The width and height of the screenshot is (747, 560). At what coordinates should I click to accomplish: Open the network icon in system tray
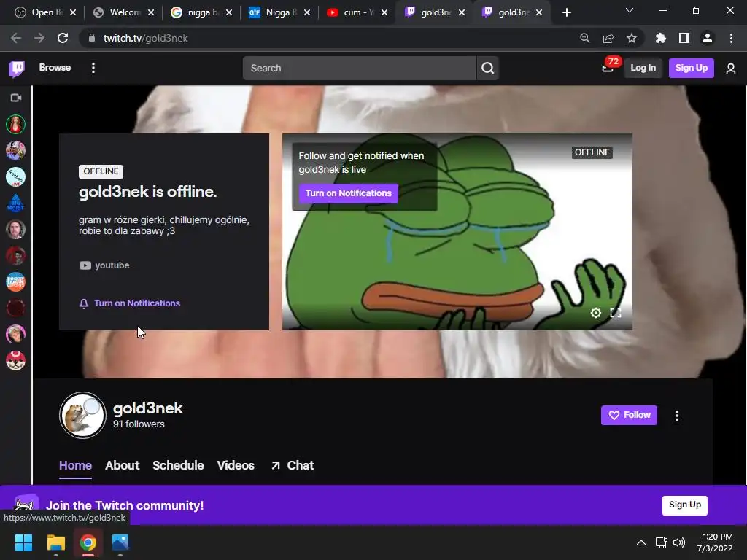[x=661, y=542]
